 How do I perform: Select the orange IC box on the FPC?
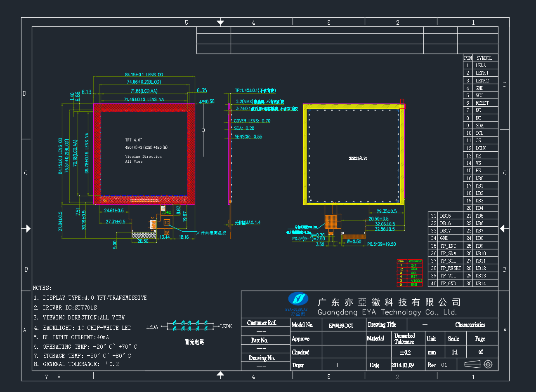click(x=167, y=223)
